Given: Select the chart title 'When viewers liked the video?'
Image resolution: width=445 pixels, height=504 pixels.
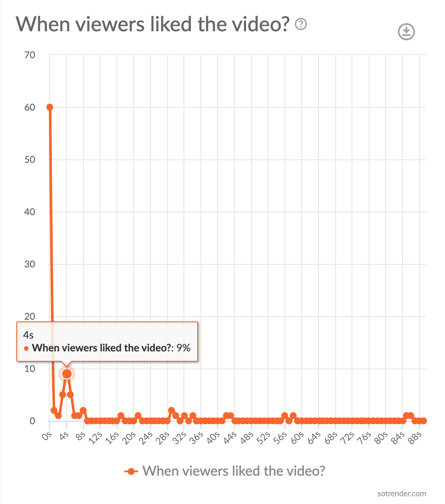Looking at the screenshot, I should click(x=154, y=24).
